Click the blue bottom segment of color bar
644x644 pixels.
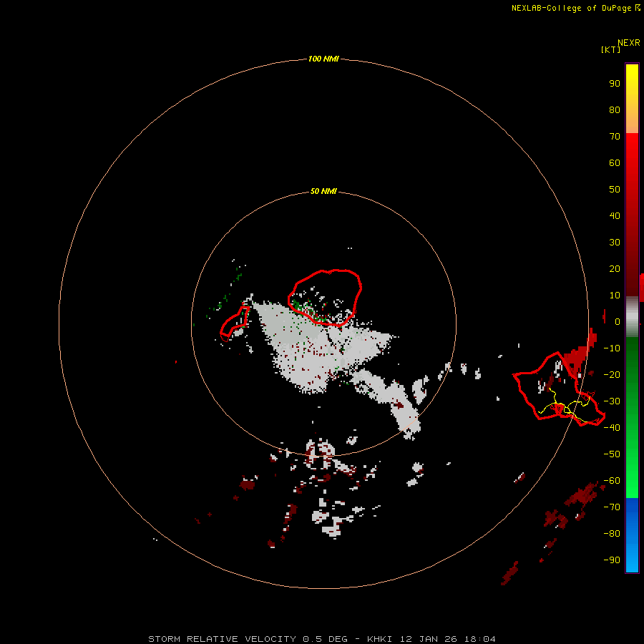(632, 535)
